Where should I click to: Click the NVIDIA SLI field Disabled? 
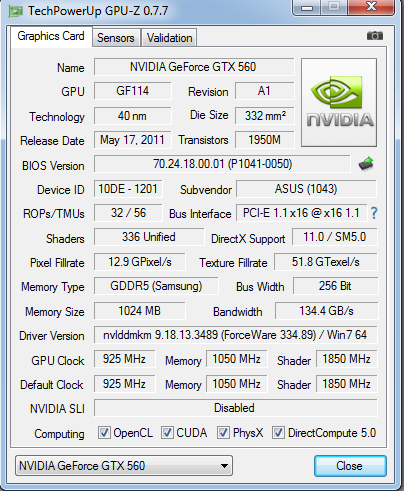[x=236, y=408]
